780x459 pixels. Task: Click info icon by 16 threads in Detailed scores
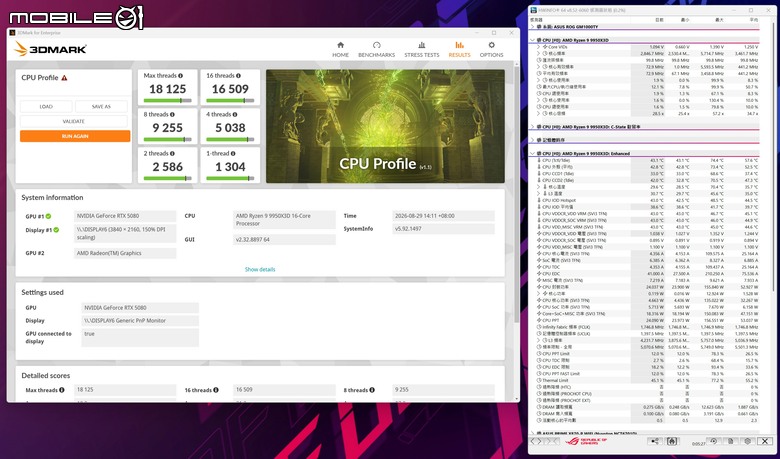216,390
